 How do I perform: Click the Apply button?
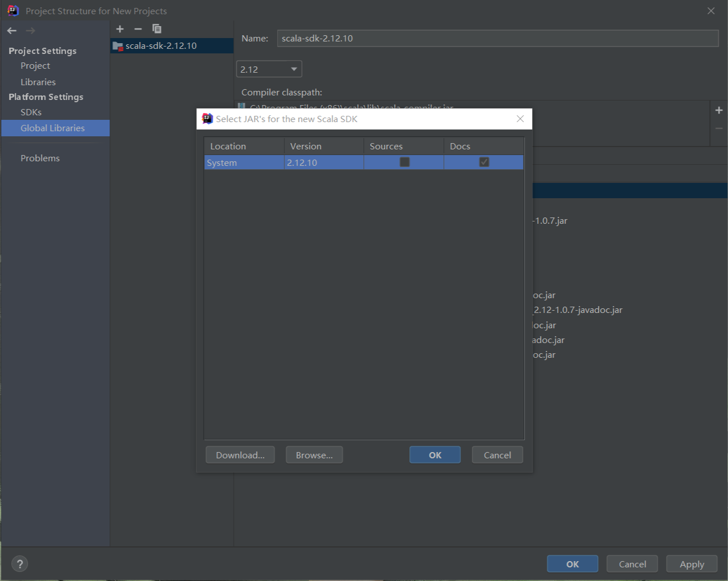692,564
